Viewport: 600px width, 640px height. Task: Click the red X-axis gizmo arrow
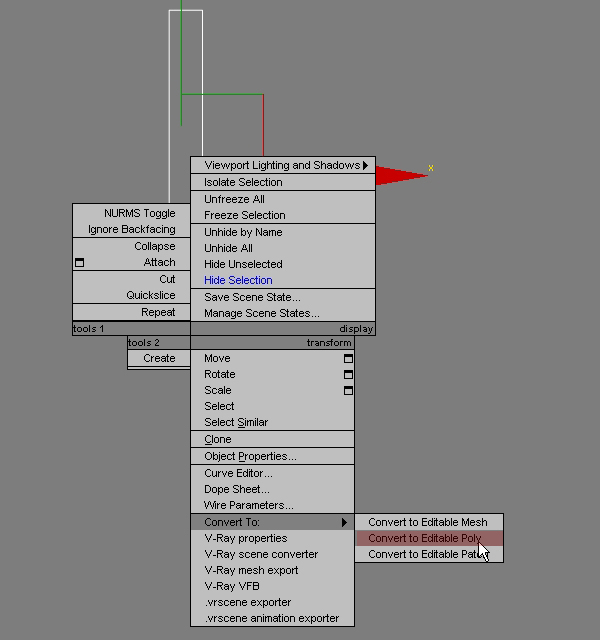pyautogui.click(x=401, y=176)
